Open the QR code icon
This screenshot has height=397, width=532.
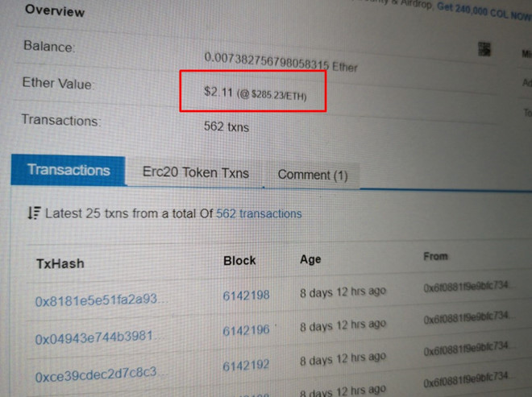(x=484, y=49)
